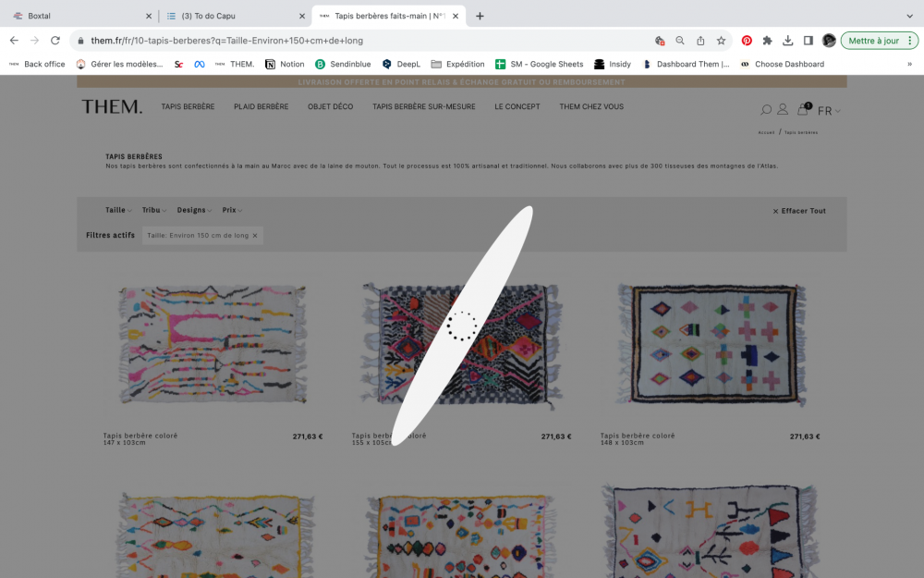The image size is (924, 578).
Task: Click Effacer Tout to clear filters
Action: pos(799,211)
